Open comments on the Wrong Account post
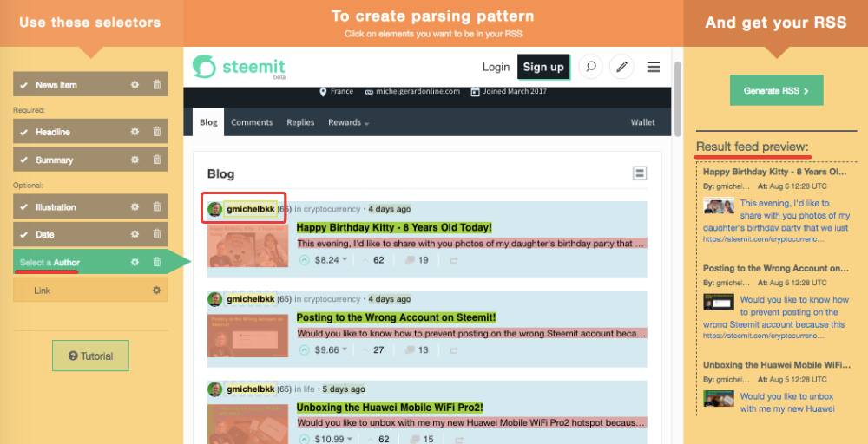Screen dimensions: 868x444 [417, 349]
